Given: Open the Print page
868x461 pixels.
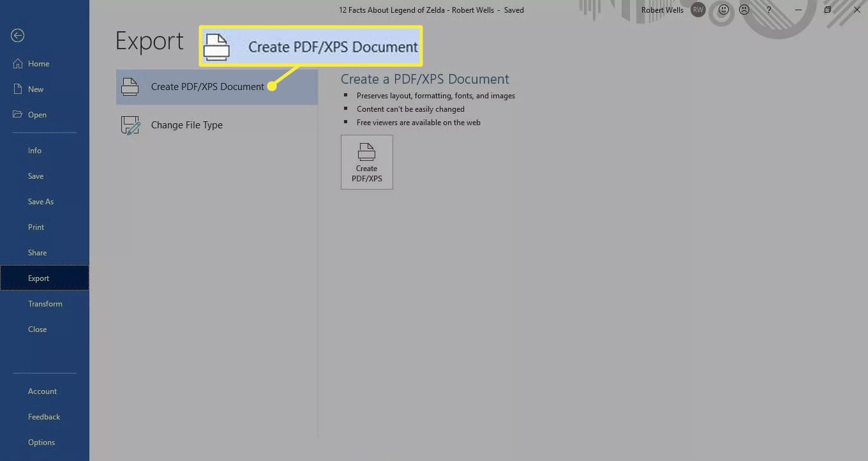Looking at the screenshot, I should pyautogui.click(x=45, y=227).
